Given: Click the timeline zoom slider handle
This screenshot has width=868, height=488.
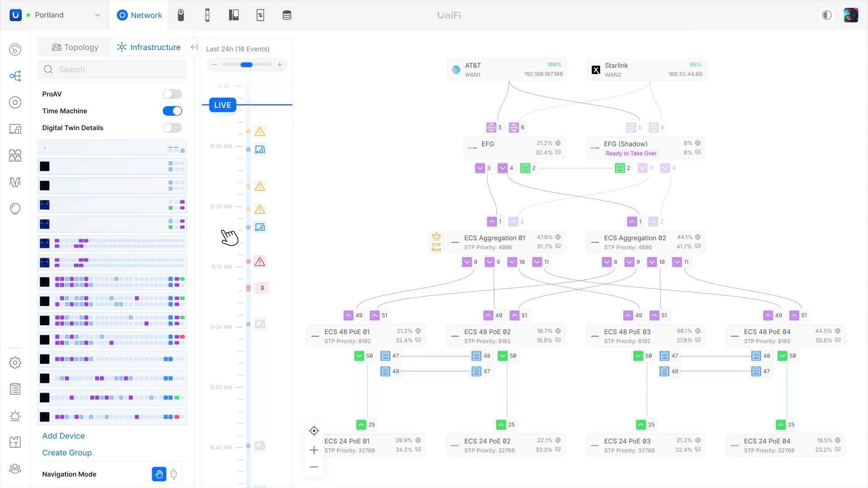Looking at the screenshot, I should (246, 65).
